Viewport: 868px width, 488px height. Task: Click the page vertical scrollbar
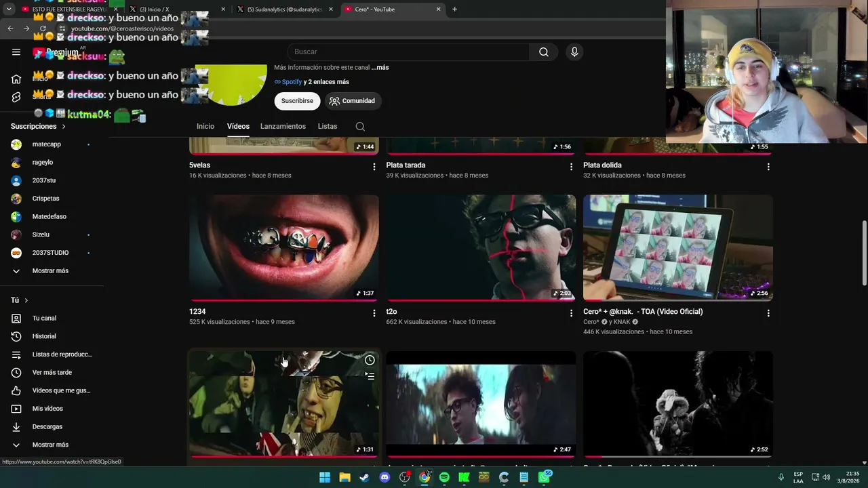pos(864,253)
